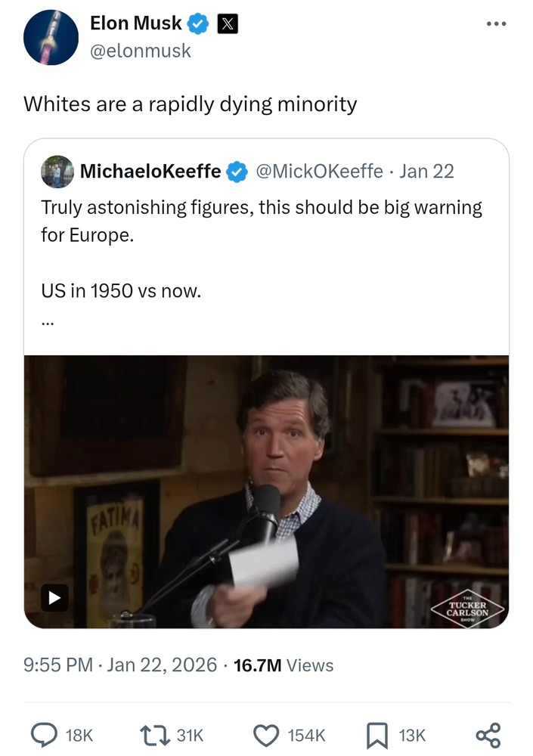Click the blue verified badge by Elon Musk
Image resolution: width=533 pixels, height=756 pixels.
[x=199, y=24]
